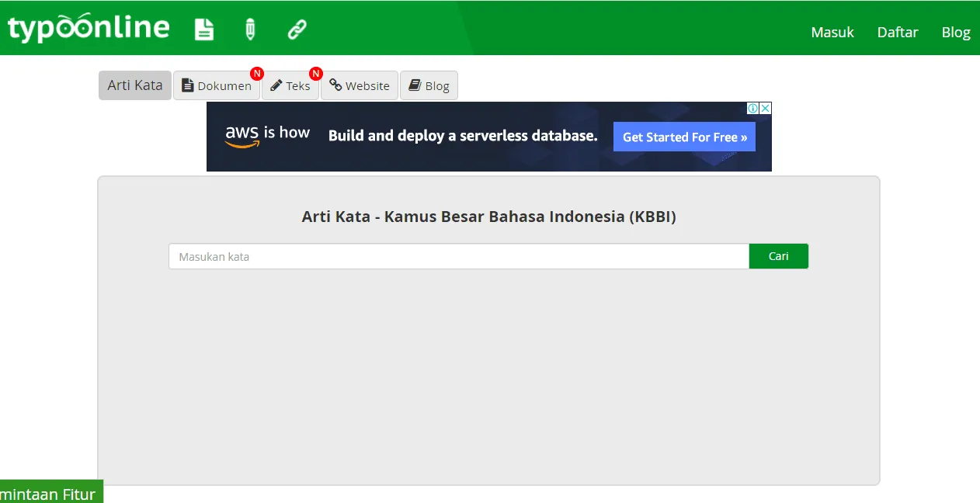Click the Masukan kata input field
Image resolution: width=980 pixels, height=503 pixels.
pos(459,256)
